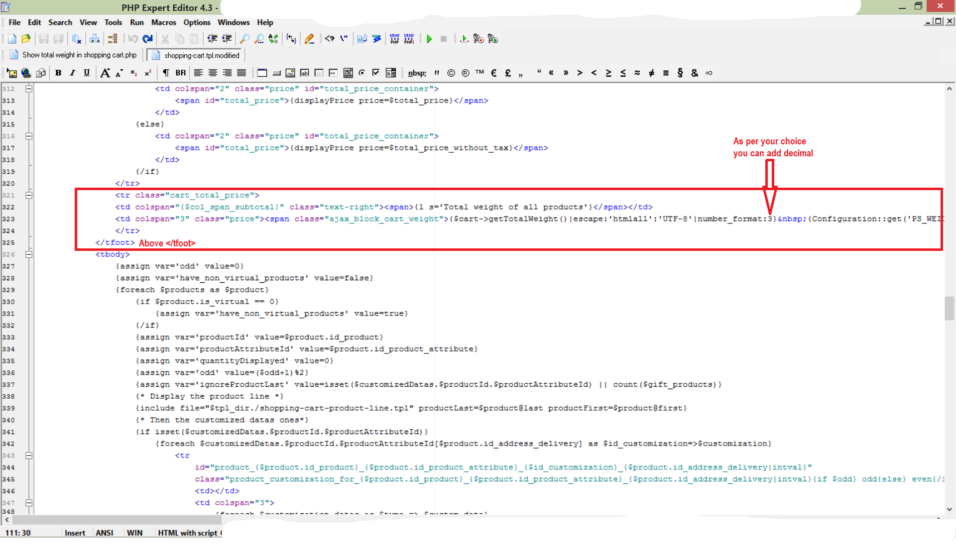
Task: Insert checkbox form element icon
Action: coord(376,73)
